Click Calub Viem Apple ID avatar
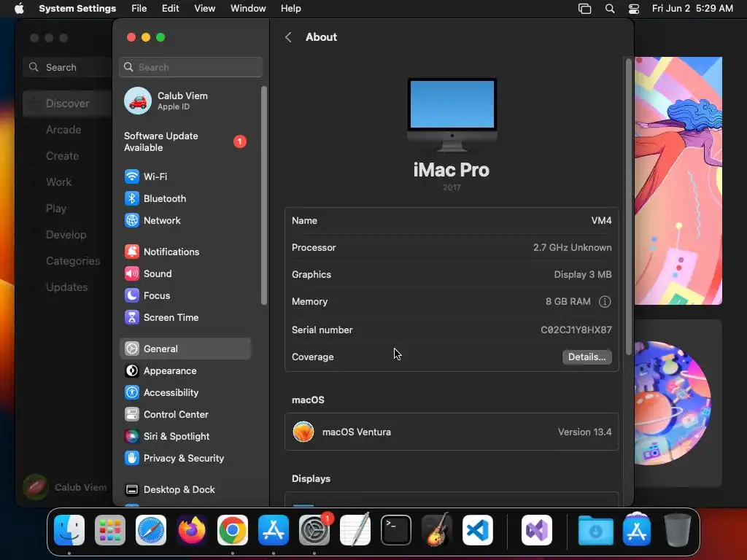Image resolution: width=747 pixels, height=560 pixels. 138,101
